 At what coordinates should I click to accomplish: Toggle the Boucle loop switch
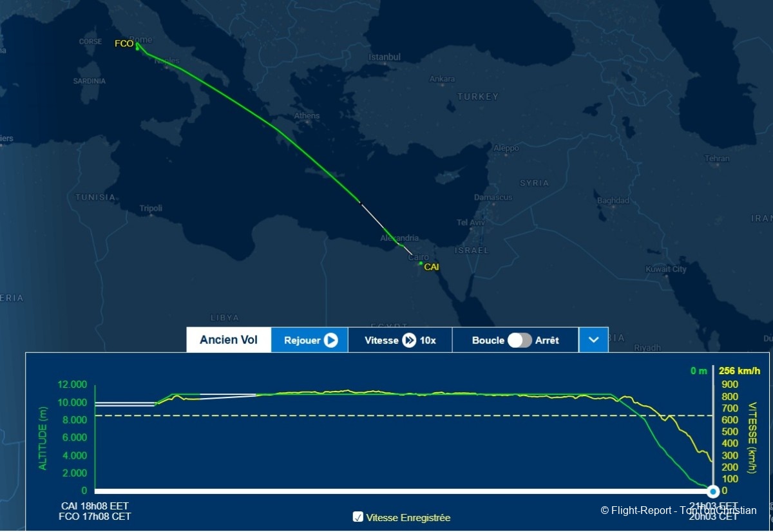(x=520, y=340)
